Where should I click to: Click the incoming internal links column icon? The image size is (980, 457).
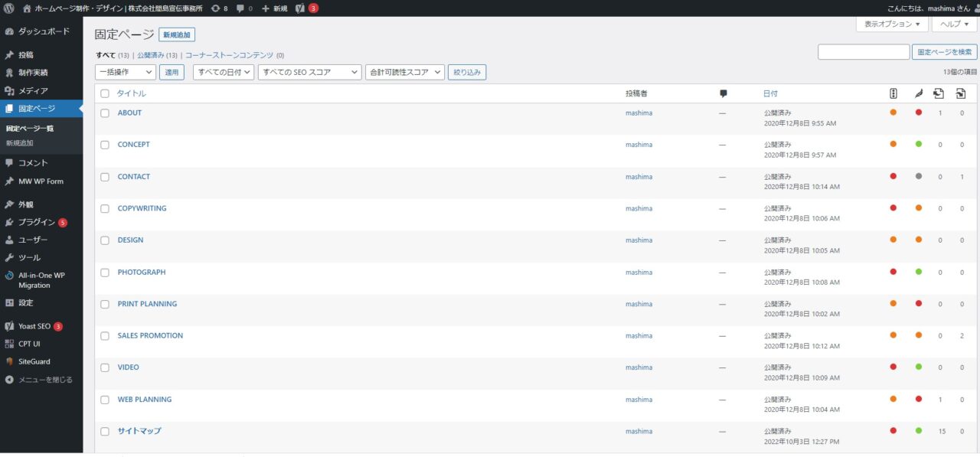pos(961,93)
